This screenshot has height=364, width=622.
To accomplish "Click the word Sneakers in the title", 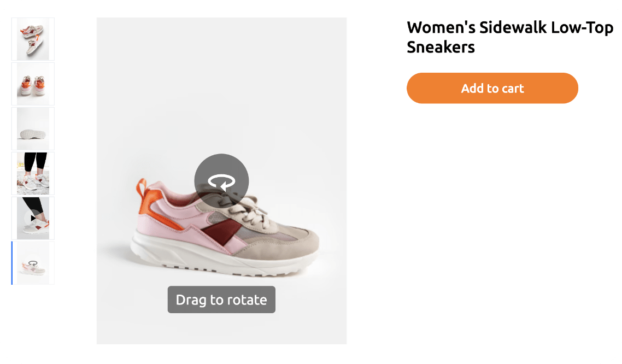I will [x=441, y=47].
